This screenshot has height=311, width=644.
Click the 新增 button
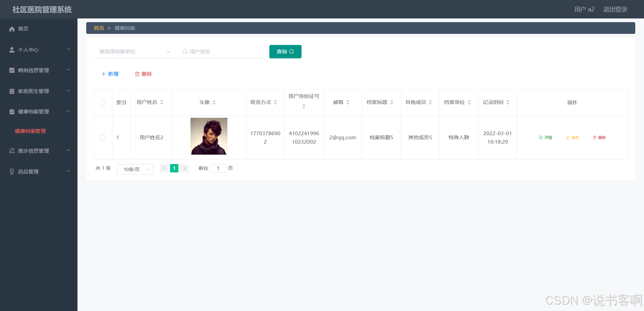pos(110,74)
